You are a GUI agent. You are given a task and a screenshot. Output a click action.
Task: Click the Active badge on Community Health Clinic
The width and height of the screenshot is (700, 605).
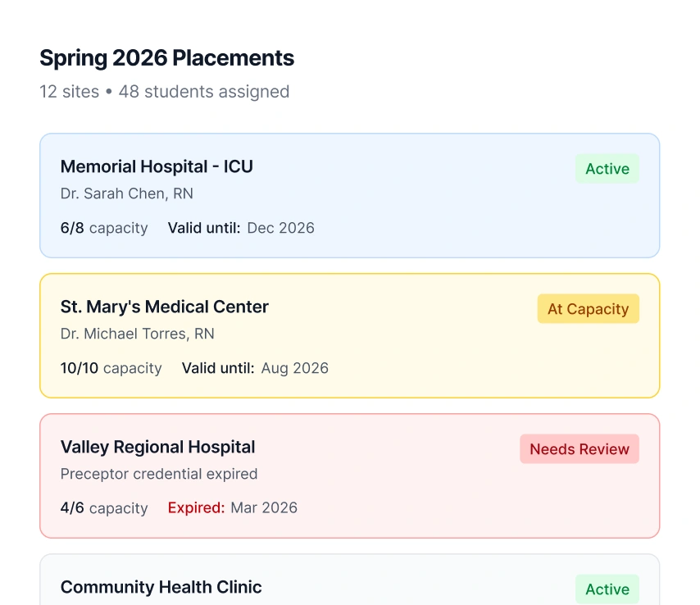(607, 589)
